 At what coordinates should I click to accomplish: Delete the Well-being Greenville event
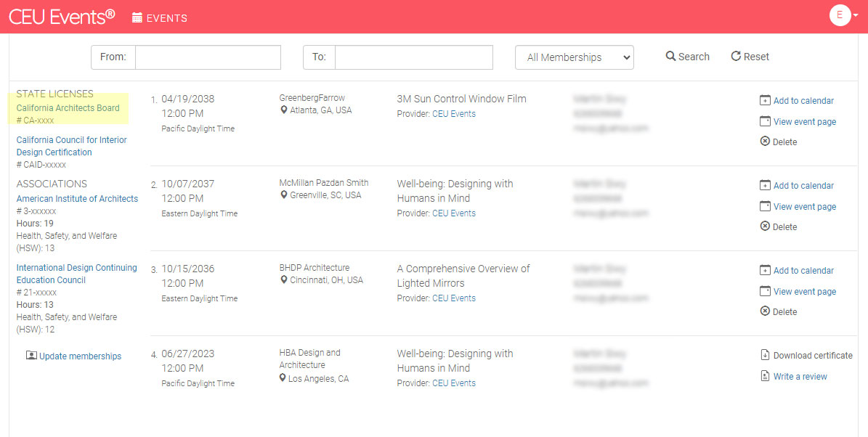[784, 227]
